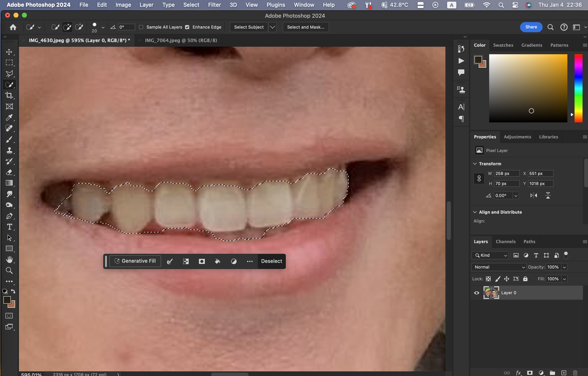The width and height of the screenshot is (588, 376).
Task: Select the Horizontal Type tool
Action: 9,227
